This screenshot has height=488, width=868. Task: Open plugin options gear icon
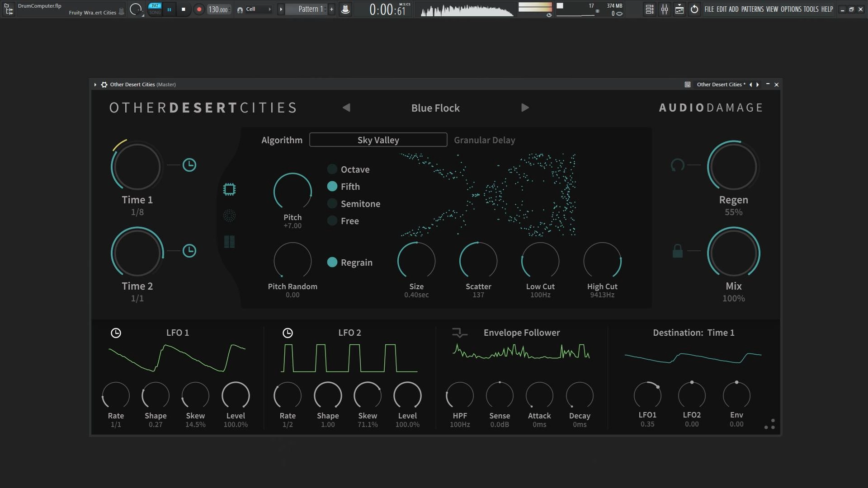pyautogui.click(x=104, y=84)
